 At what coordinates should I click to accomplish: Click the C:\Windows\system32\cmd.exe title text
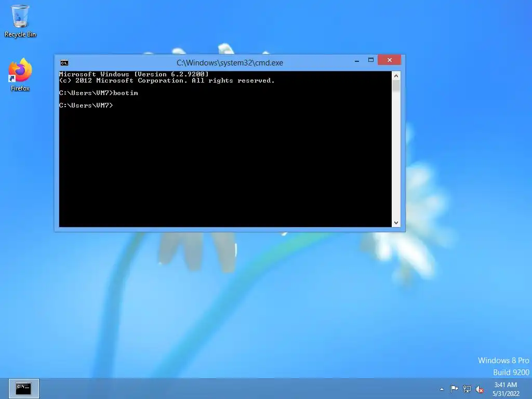click(x=230, y=63)
